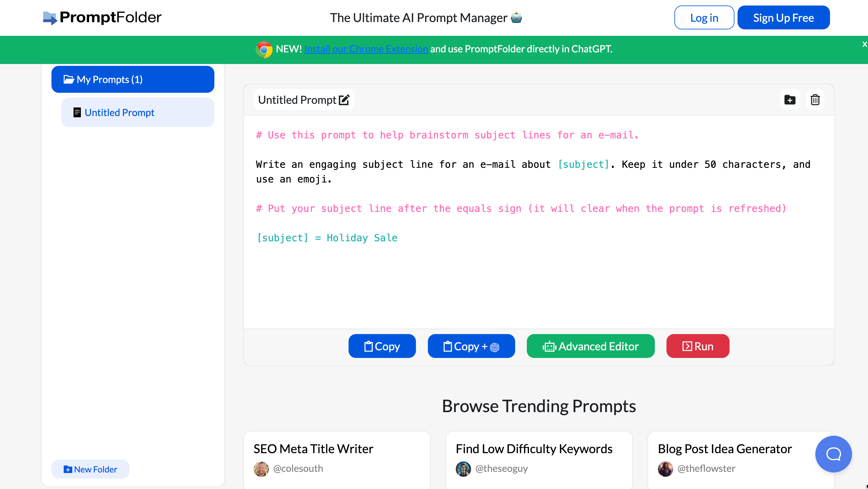Open the Advanced Editor
Viewport: 868px width, 489px height.
pos(590,346)
